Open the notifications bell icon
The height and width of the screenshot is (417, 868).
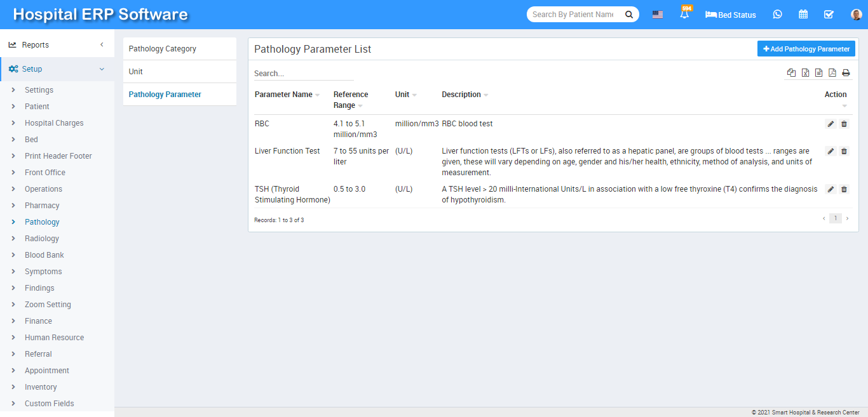[x=684, y=15]
